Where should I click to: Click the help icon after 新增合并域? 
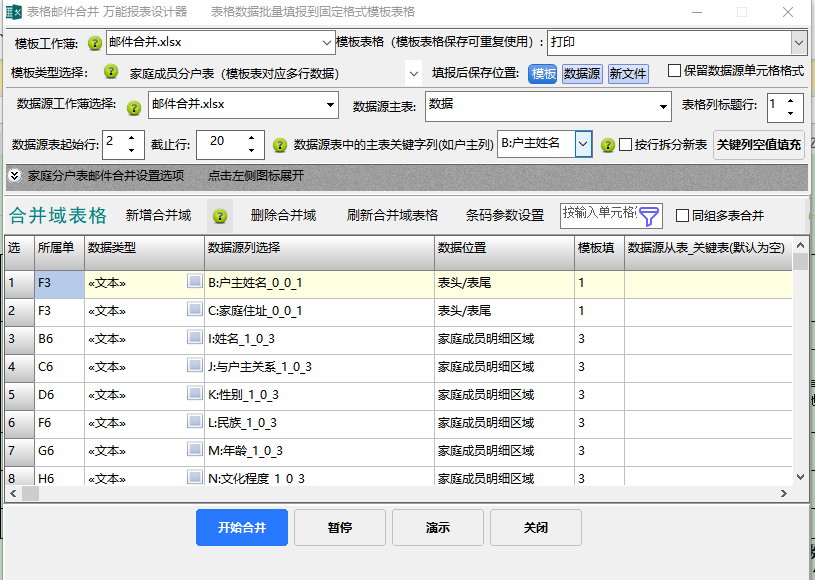click(220, 216)
